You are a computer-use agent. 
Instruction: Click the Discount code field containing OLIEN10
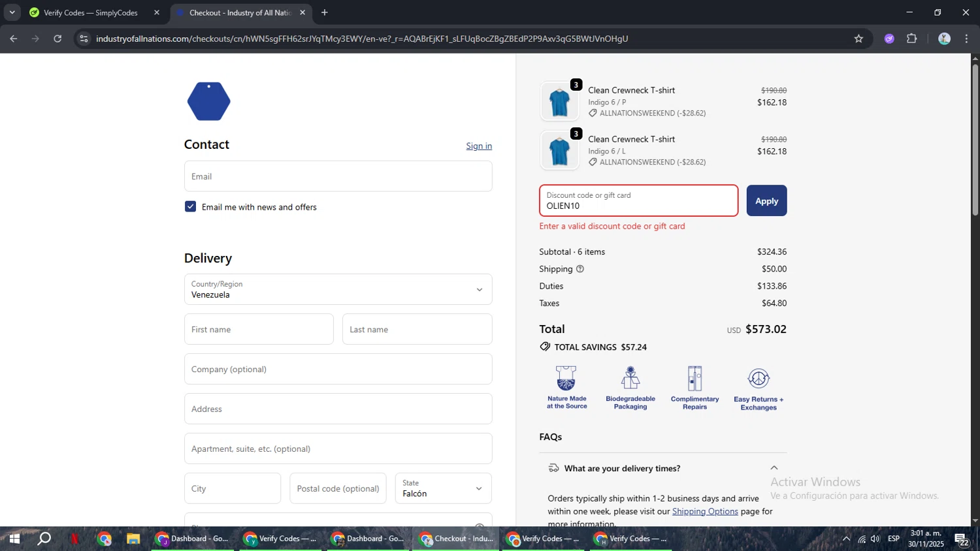click(x=638, y=200)
